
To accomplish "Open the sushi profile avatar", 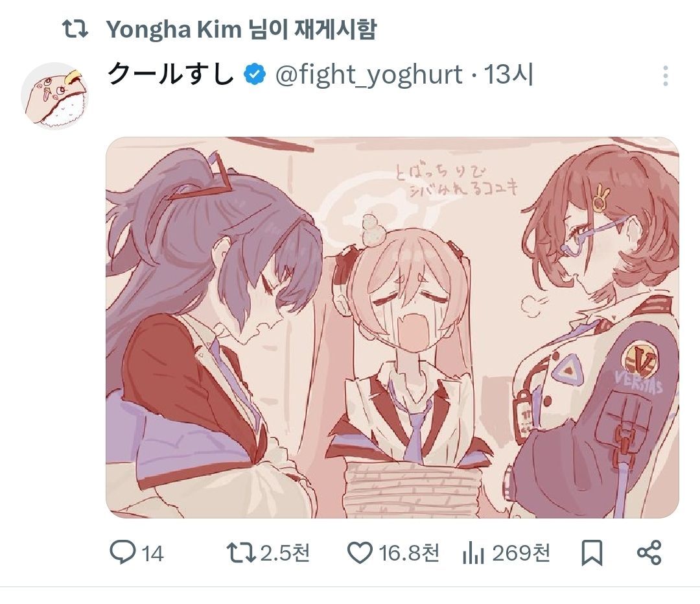I will [x=54, y=96].
